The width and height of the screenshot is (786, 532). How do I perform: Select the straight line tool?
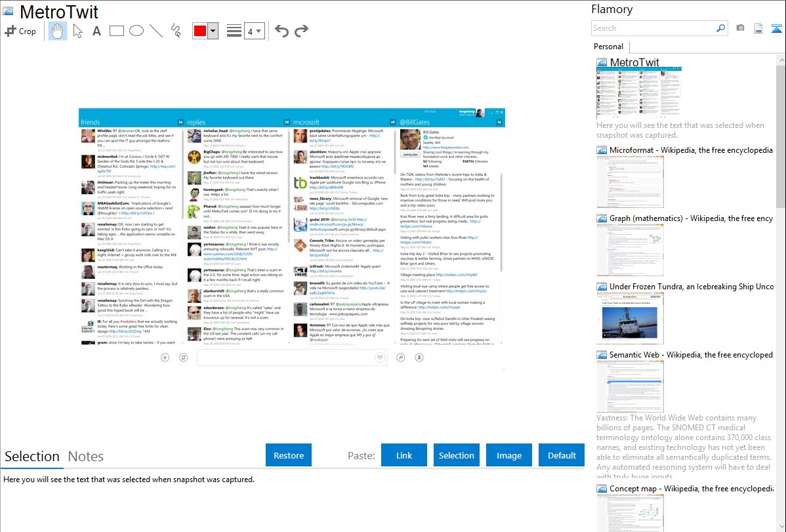coord(156,31)
